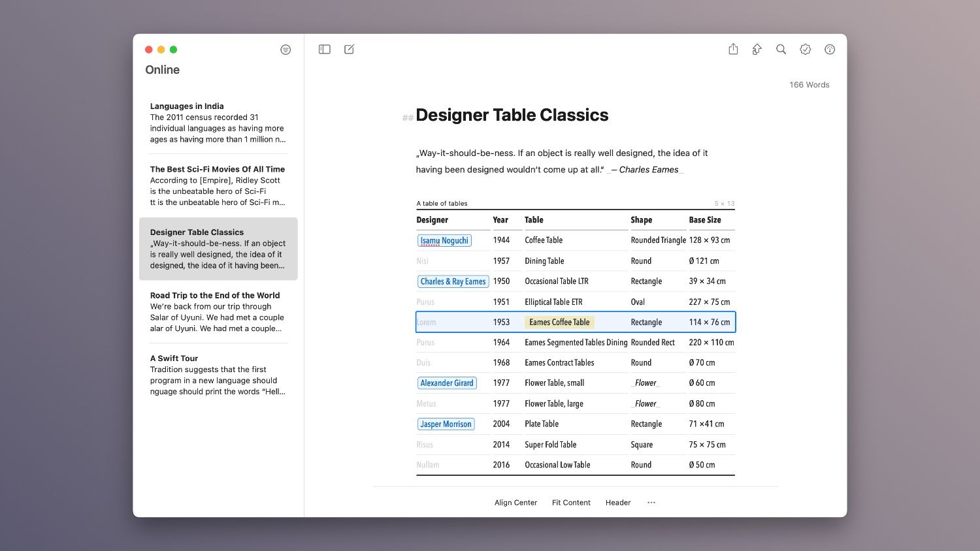Viewport: 980px width, 551px height.
Task: Click the sidebar filter circle icon
Action: click(286, 50)
